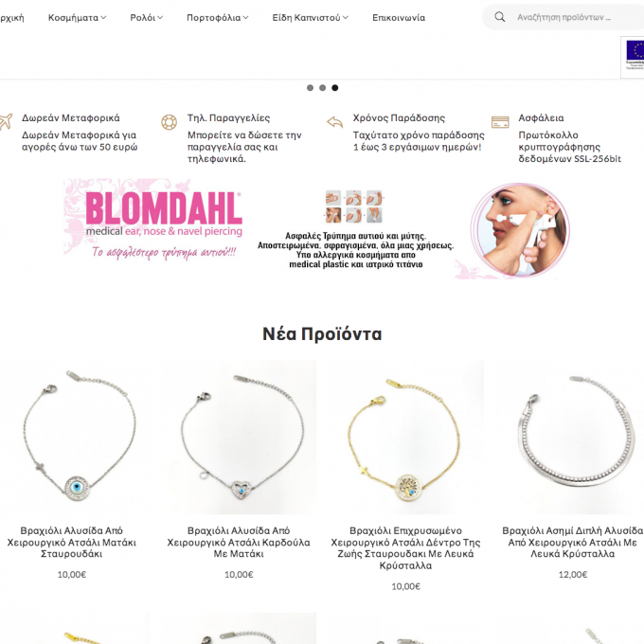The image size is (644, 644).
Task: Open the EU flag funding badge
Action: (x=634, y=57)
